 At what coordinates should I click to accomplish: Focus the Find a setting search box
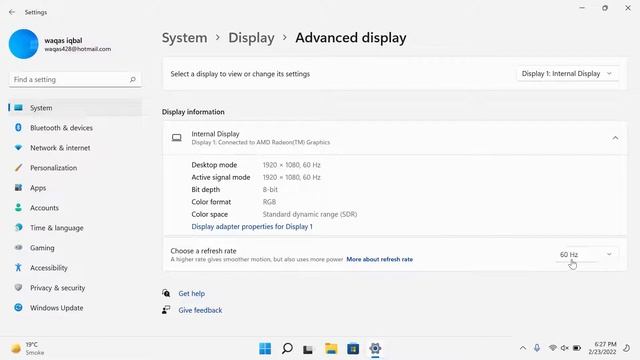tap(75, 80)
